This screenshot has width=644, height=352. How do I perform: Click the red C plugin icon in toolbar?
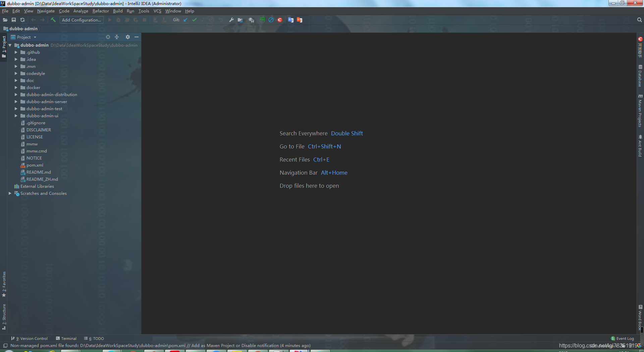coord(280,20)
